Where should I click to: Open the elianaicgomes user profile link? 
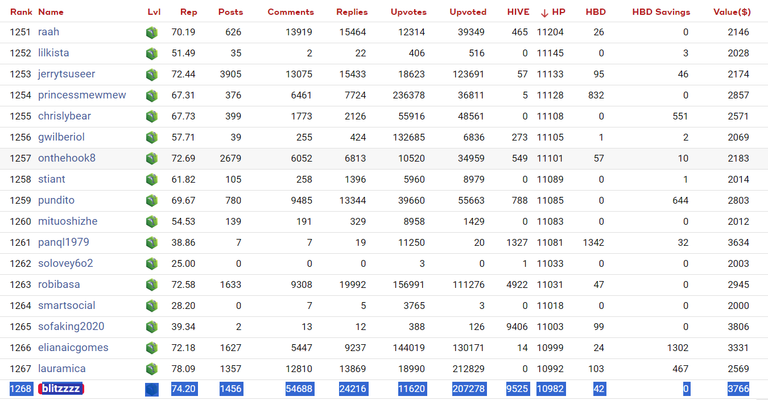pos(73,348)
